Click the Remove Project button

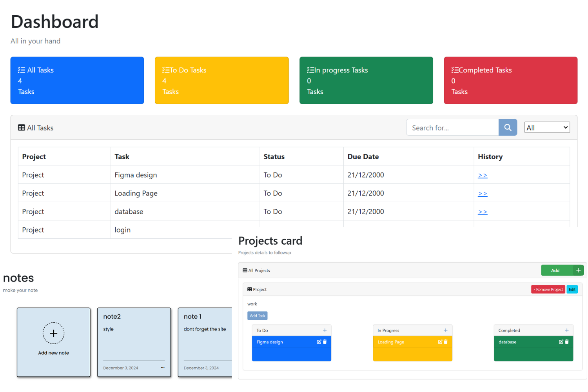(x=548, y=289)
